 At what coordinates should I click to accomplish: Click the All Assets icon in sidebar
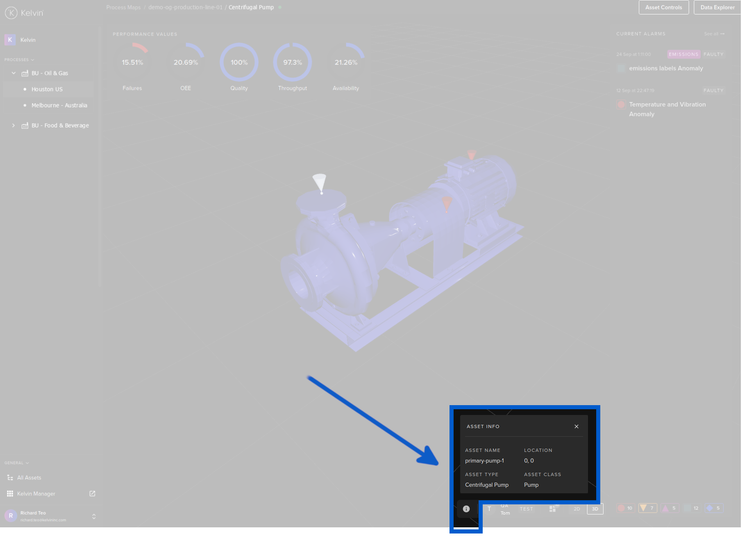coord(10,477)
